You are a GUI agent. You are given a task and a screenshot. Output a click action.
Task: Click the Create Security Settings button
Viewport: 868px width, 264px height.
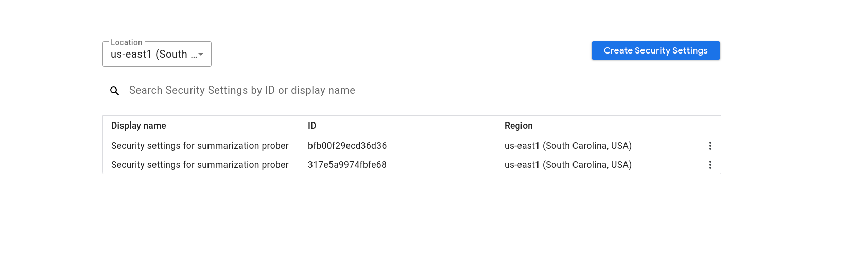pos(655,50)
